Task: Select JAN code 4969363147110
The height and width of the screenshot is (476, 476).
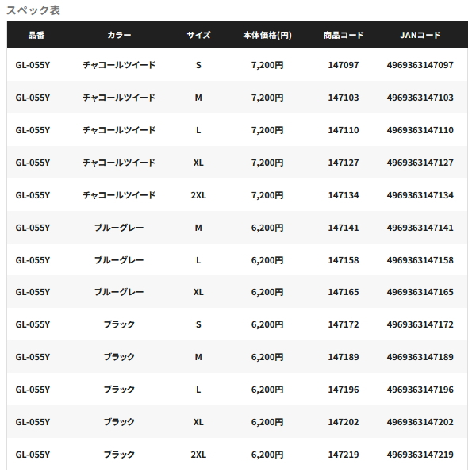Action: click(x=420, y=130)
